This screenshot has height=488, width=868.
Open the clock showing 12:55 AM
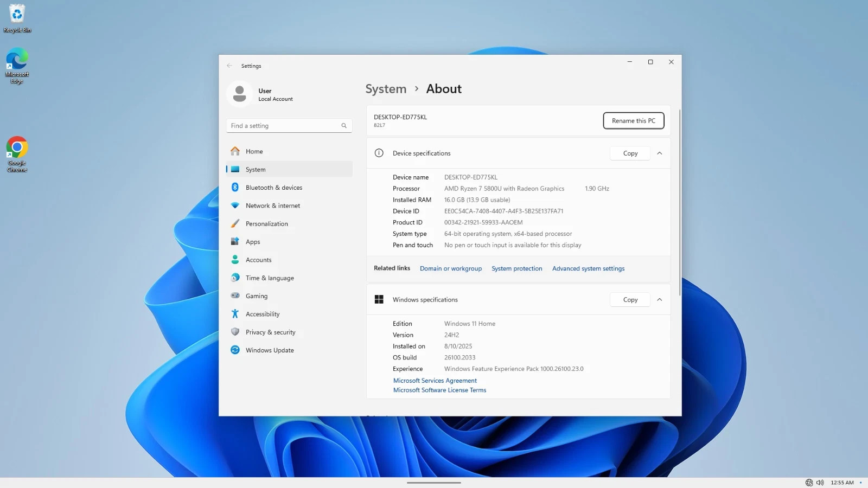tap(842, 483)
